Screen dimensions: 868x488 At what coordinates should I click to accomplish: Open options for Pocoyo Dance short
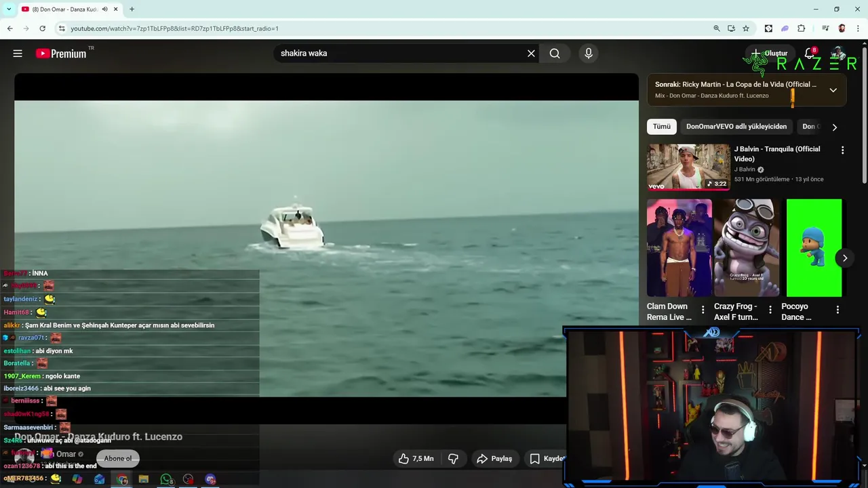(x=837, y=310)
